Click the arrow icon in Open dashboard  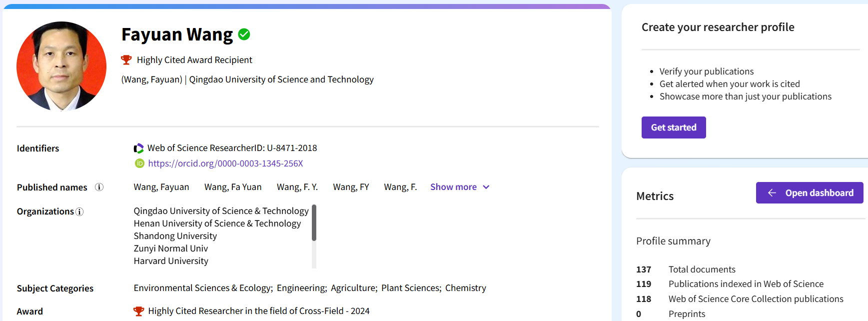(772, 193)
